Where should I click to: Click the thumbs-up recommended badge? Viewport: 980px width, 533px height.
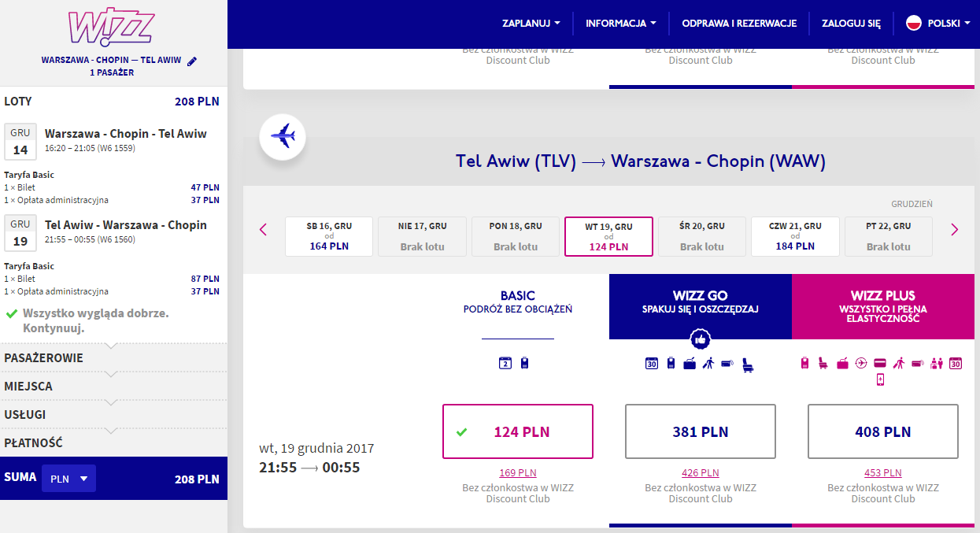tap(701, 339)
